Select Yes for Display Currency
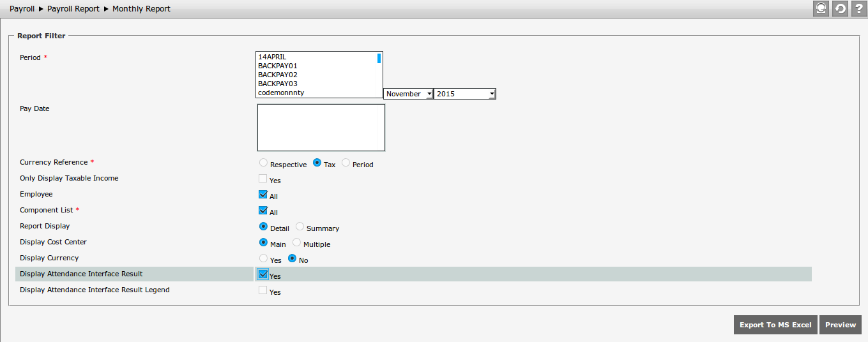The image size is (868, 342). click(263, 258)
